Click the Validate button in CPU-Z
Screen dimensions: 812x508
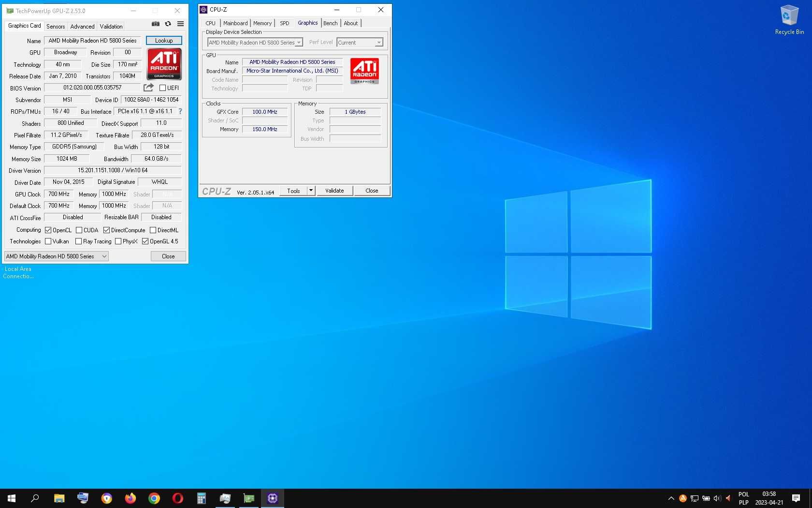pos(334,191)
